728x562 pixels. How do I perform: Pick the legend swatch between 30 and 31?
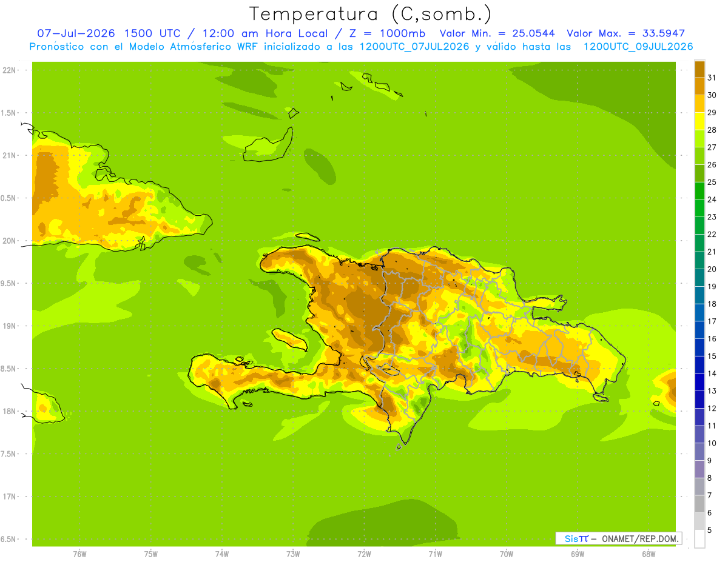coord(699,86)
